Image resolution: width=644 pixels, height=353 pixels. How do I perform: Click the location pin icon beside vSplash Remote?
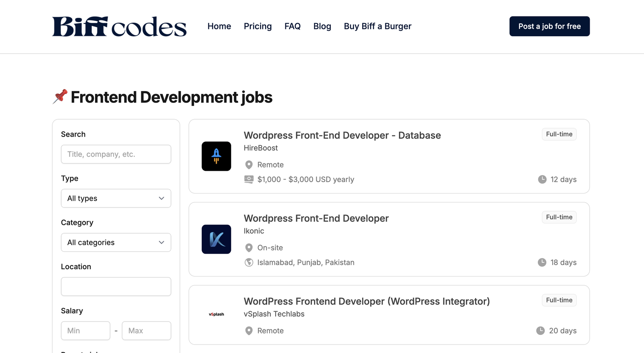(249, 331)
